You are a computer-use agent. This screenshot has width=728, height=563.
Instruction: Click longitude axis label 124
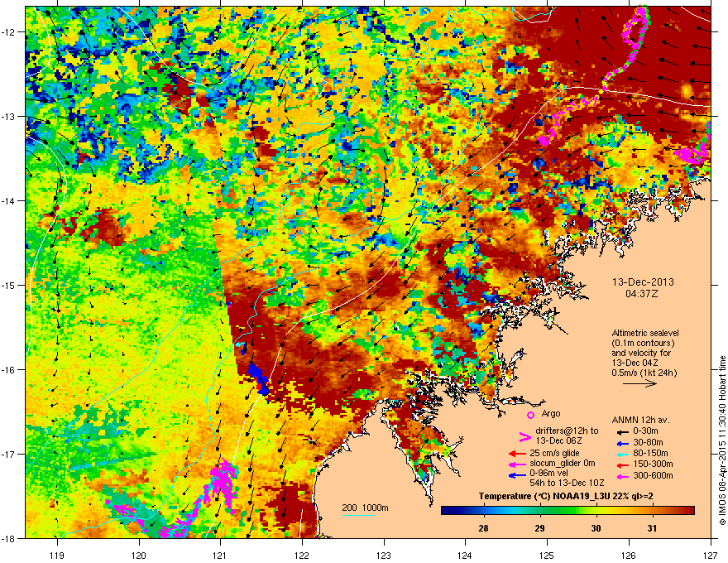tap(465, 555)
